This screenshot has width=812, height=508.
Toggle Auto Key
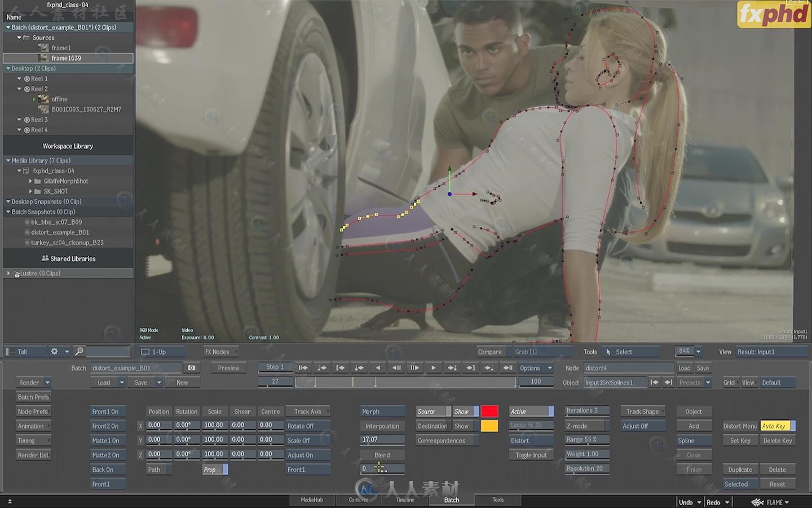click(x=778, y=426)
